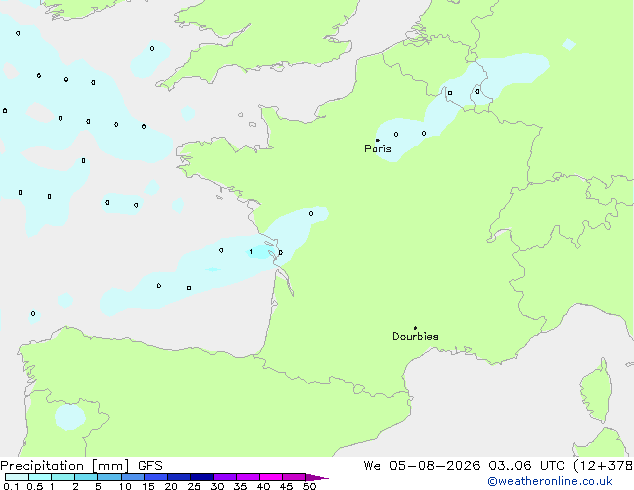634x490 pixels.
Task: Click the Dourbies location marker dot
Action: 415,328
